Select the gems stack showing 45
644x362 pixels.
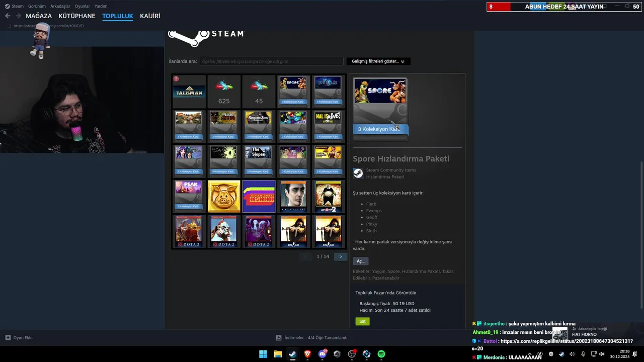point(259,92)
